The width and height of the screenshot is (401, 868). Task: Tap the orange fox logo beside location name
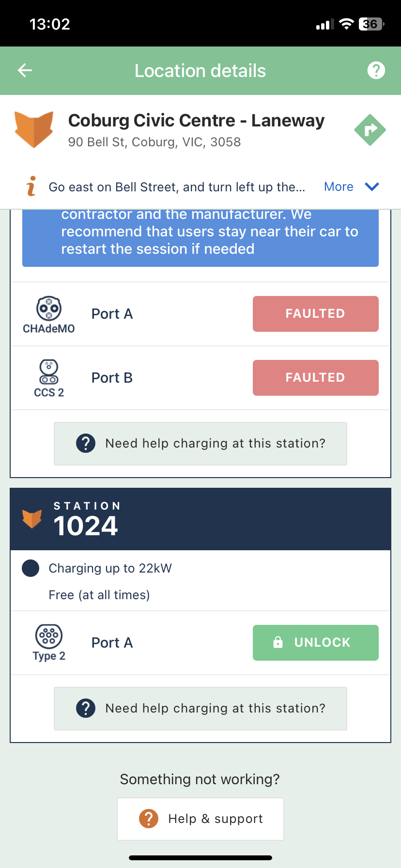[34, 129]
